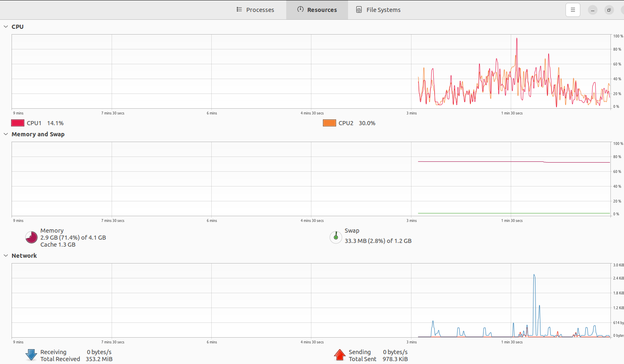Screen dimensions: 624x364
Task: Restore the window size
Action: click(609, 10)
